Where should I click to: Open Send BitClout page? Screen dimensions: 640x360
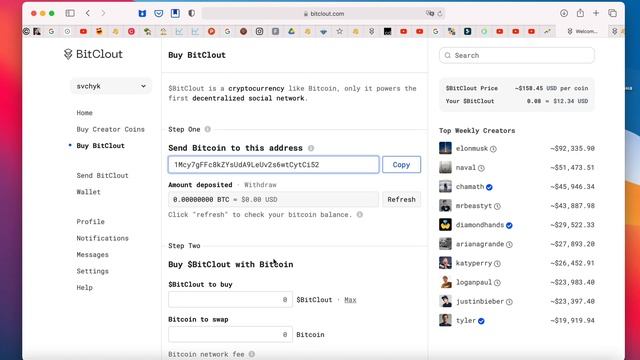click(x=102, y=176)
